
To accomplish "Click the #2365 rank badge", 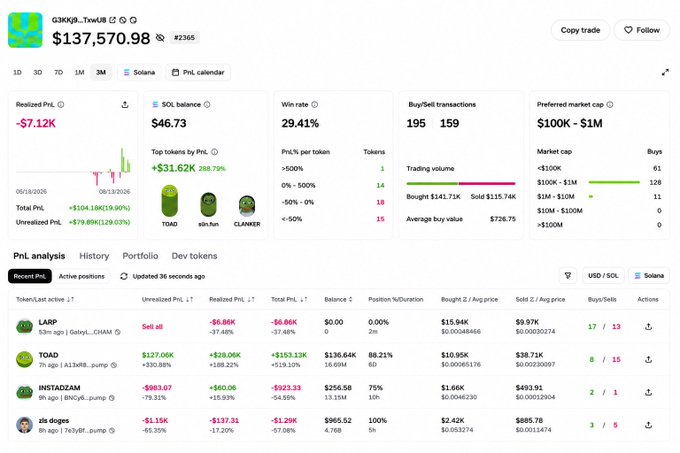I will (x=184, y=38).
